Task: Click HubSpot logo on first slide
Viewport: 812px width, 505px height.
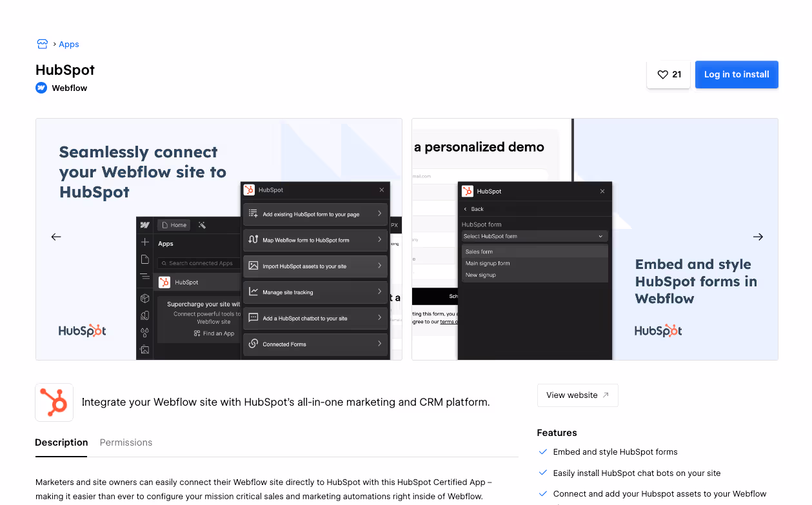Action: coord(83,330)
